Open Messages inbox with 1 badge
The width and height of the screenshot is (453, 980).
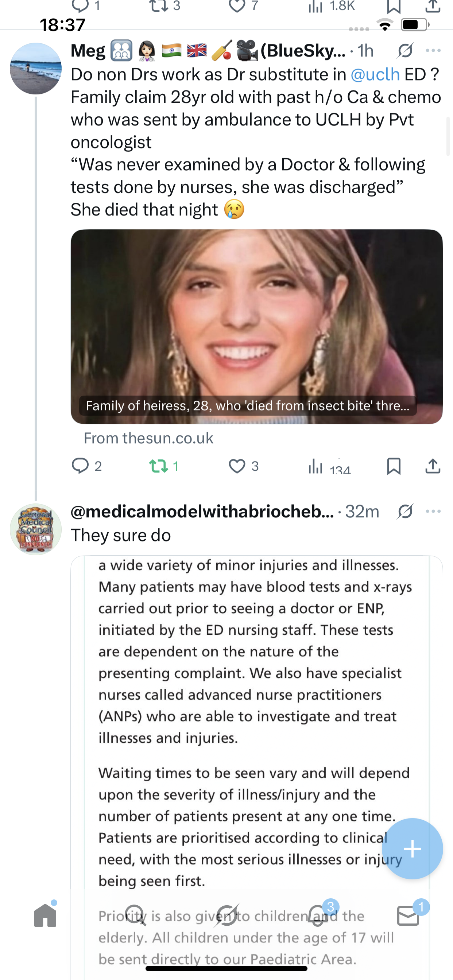click(x=408, y=915)
